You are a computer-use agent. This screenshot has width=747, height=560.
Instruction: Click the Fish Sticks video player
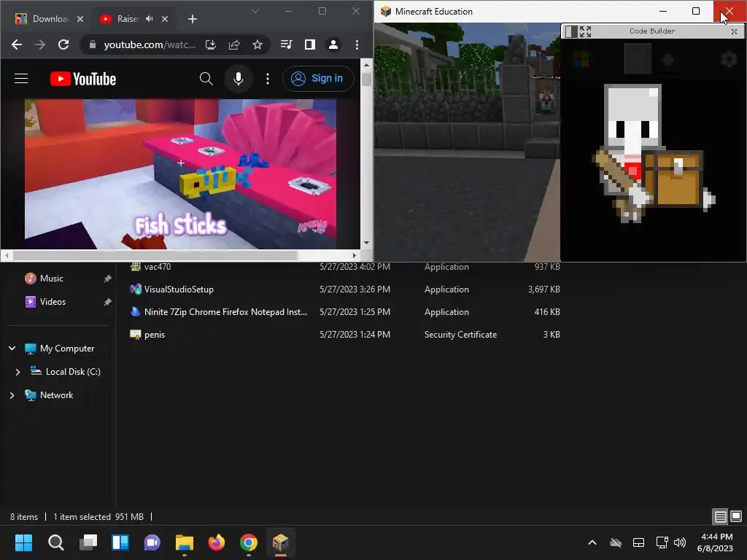pos(181,174)
